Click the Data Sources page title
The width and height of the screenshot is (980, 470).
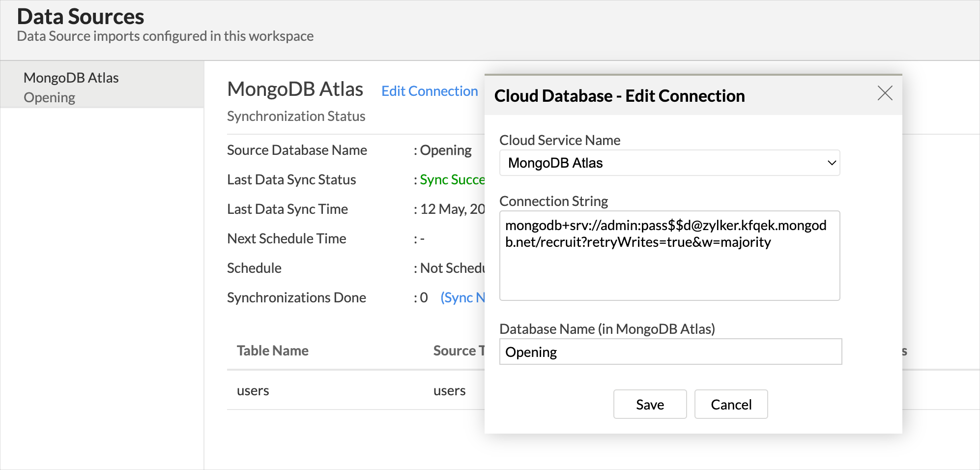point(81,16)
